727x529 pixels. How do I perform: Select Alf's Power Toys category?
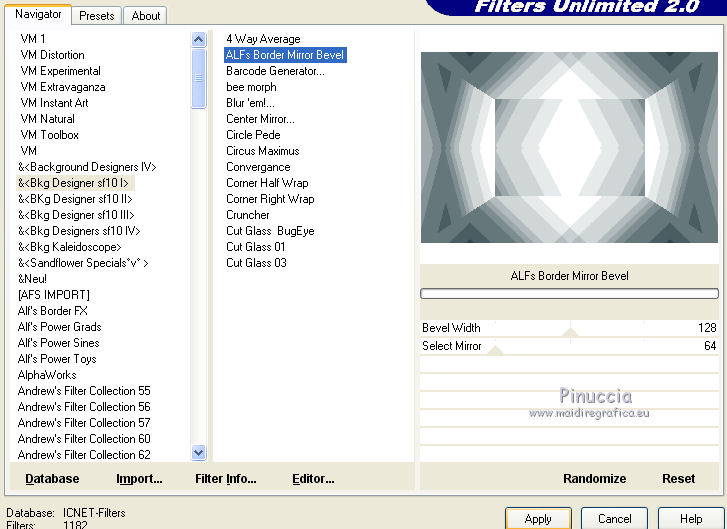tap(57, 359)
